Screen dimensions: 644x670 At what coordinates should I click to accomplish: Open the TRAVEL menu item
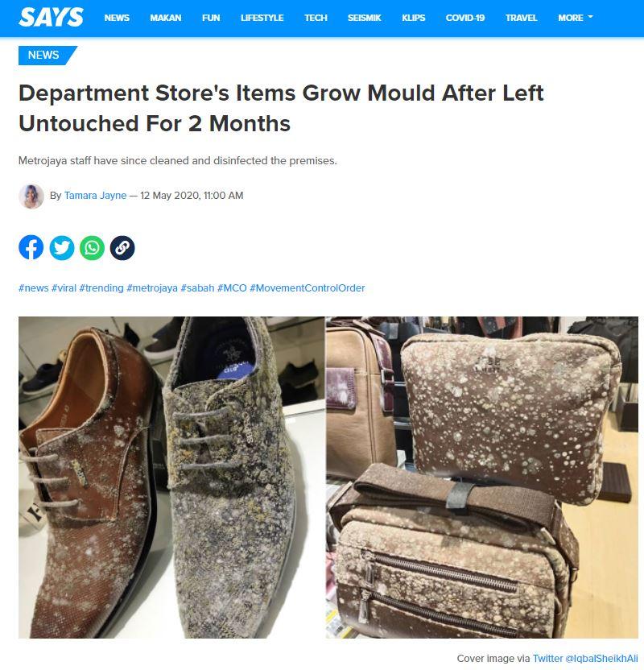521,18
